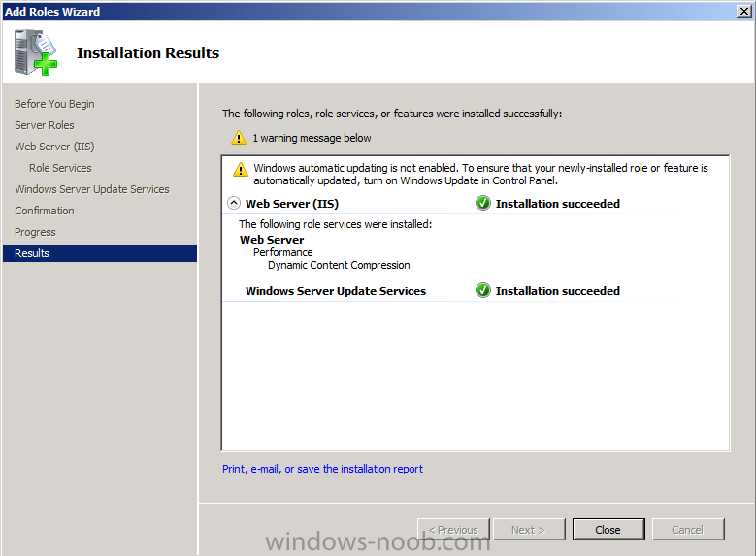
Task: Select the Progress step
Action: point(35,232)
